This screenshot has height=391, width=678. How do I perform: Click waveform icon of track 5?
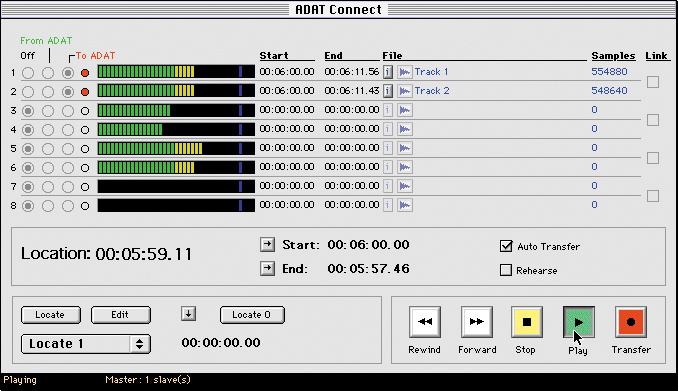click(x=405, y=148)
